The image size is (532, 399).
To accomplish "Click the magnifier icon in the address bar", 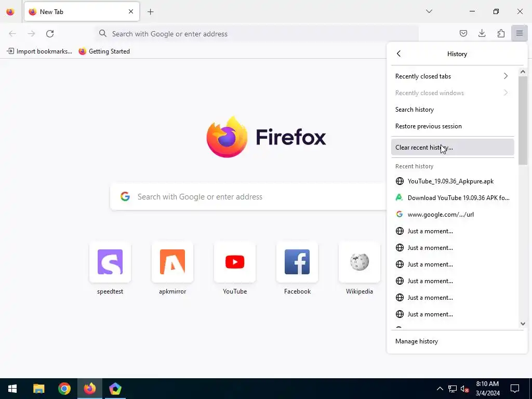I will (x=103, y=33).
